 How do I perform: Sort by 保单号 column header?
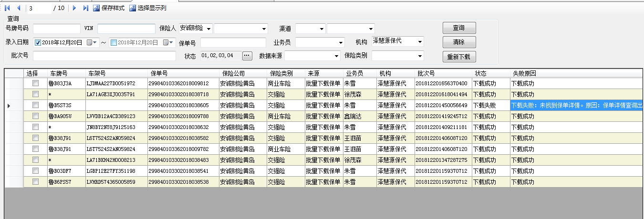point(183,73)
